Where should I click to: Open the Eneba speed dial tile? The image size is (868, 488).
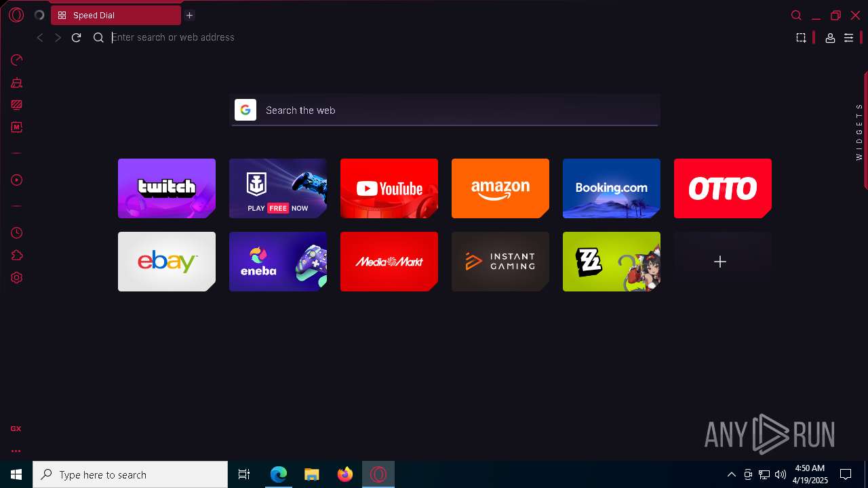coord(278,262)
